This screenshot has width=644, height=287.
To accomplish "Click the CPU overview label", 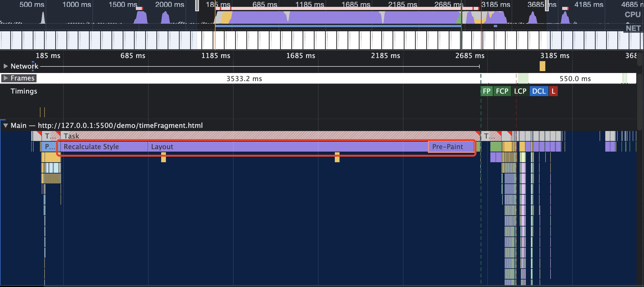I will 632,14.
